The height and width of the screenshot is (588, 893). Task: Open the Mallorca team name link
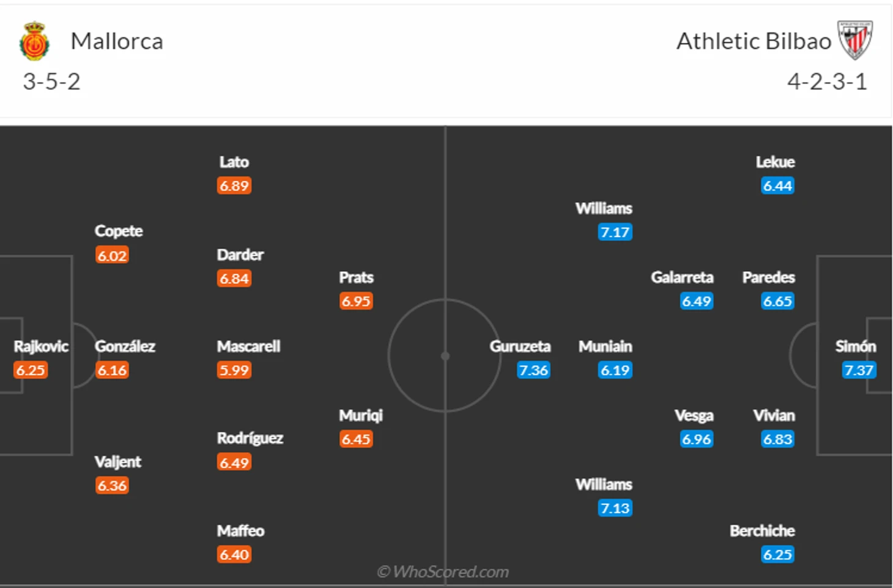pyautogui.click(x=117, y=42)
